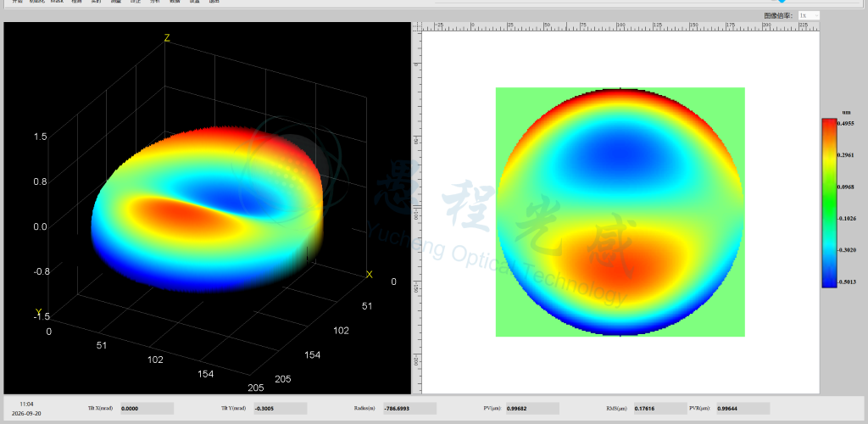This screenshot has width=868, height=424.
Task: Click the circular 2D height map
Action: coord(620,212)
